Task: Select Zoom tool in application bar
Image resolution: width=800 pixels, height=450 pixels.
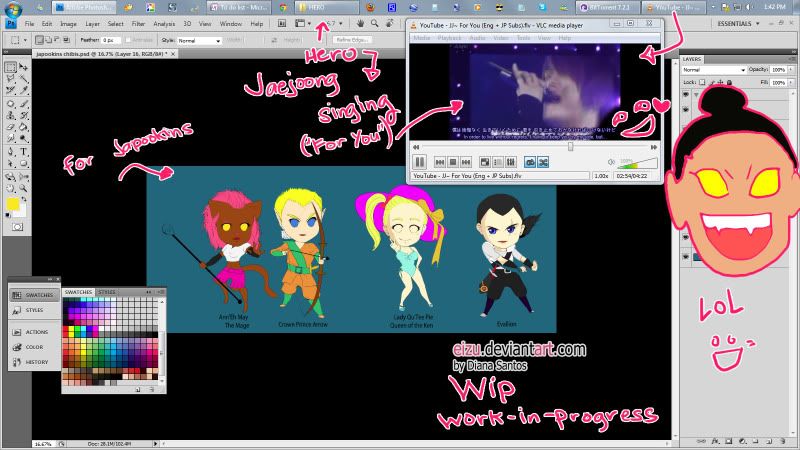Action: [x=374, y=23]
